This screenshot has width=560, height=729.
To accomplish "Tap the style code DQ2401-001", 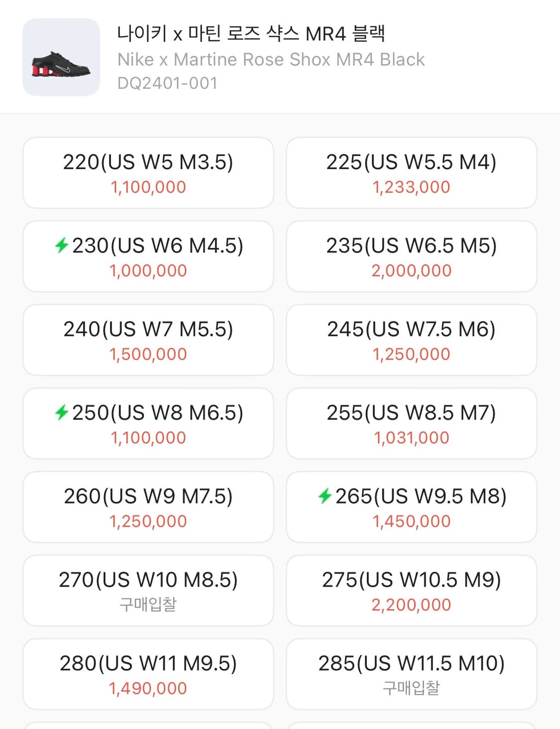I will pos(167,83).
